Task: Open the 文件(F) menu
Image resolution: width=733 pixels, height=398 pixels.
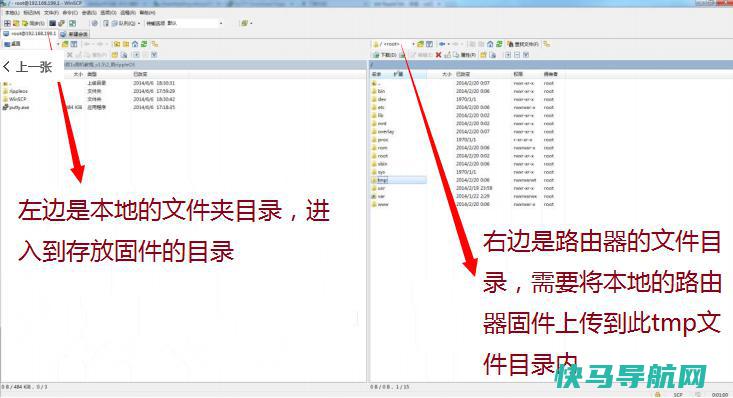Action: (51, 13)
